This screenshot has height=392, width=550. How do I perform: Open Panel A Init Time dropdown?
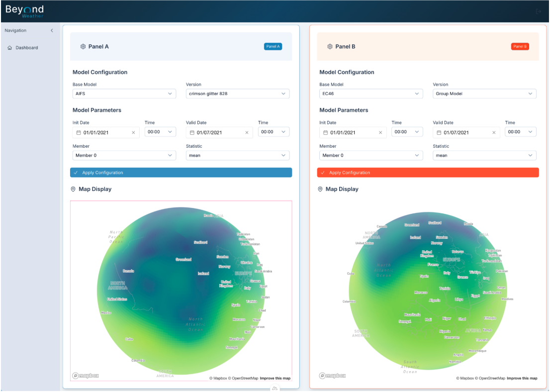pos(160,132)
